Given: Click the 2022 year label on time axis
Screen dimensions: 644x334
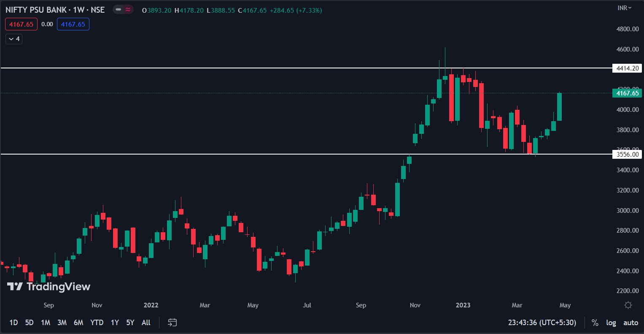Looking at the screenshot, I should click(x=151, y=305).
